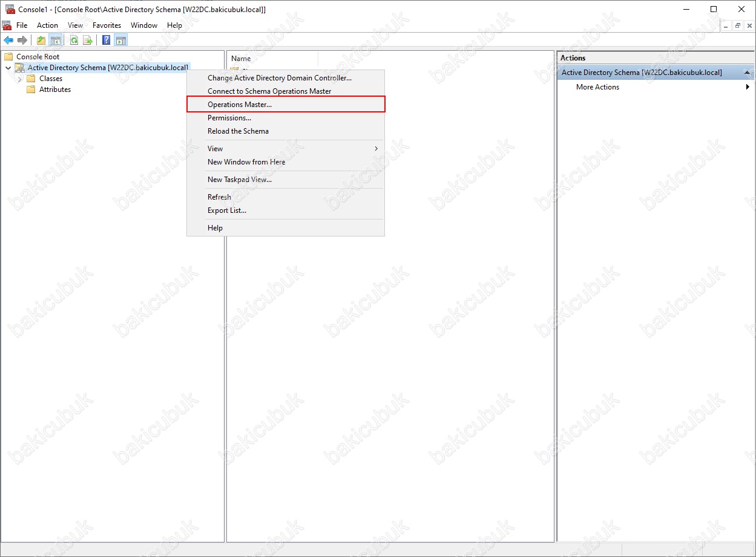The image size is (756, 557).
Task: Expand the More Actions arrow
Action: 748,87
